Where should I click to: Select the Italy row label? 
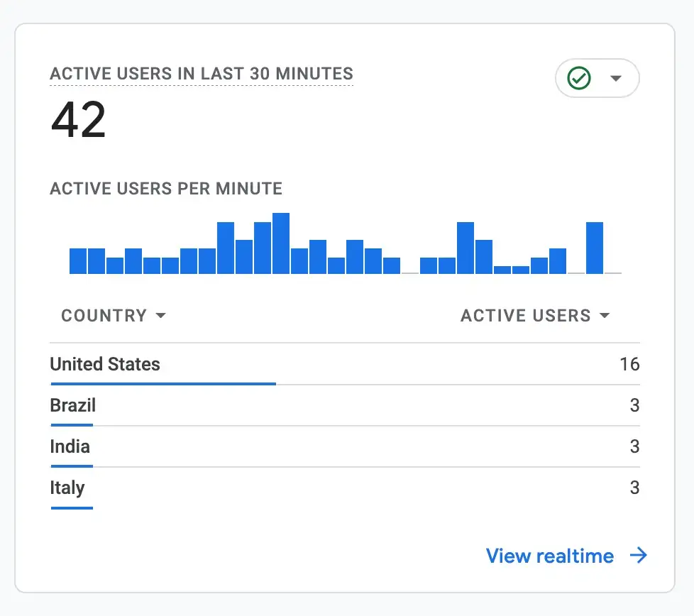(67, 488)
